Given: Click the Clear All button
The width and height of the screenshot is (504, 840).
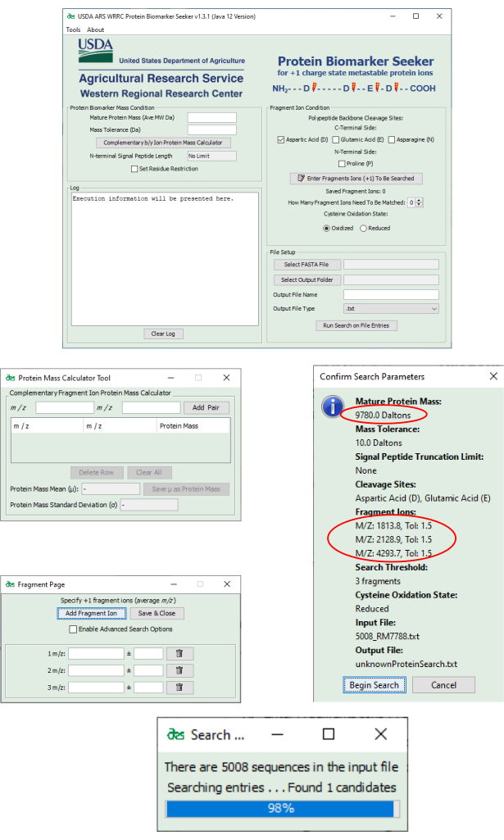Looking at the screenshot, I should pos(149,473).
